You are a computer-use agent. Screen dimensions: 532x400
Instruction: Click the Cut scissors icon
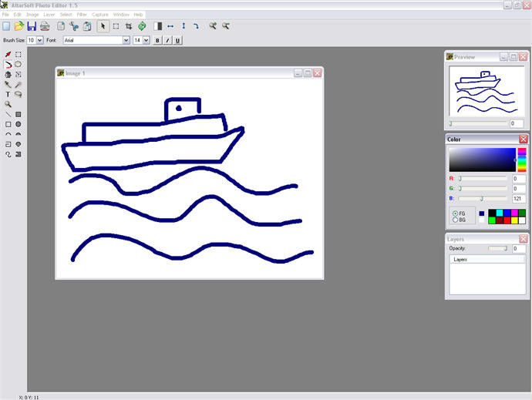click(x=75, y=25)
